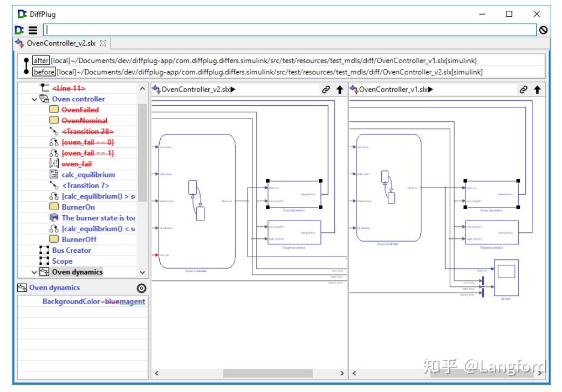
Task: Click the Oven dynamics header in properties panel
Action: point(54,288)
